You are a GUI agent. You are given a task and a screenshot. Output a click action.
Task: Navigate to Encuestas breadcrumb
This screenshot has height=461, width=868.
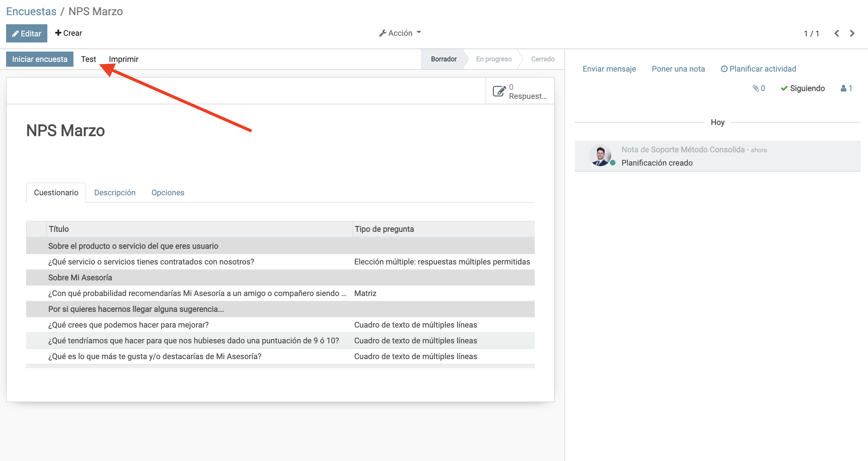click(31, 11)
